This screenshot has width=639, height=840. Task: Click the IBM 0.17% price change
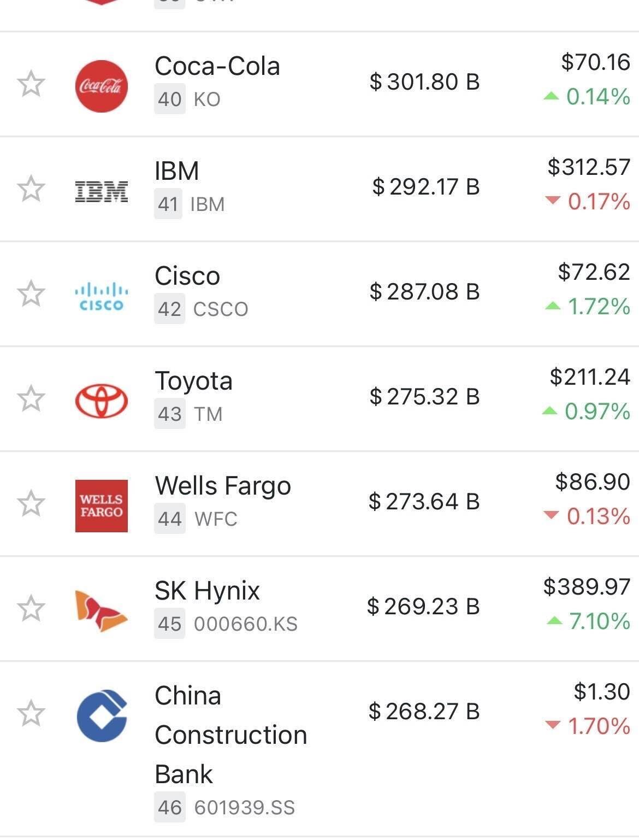coord(588,202)
